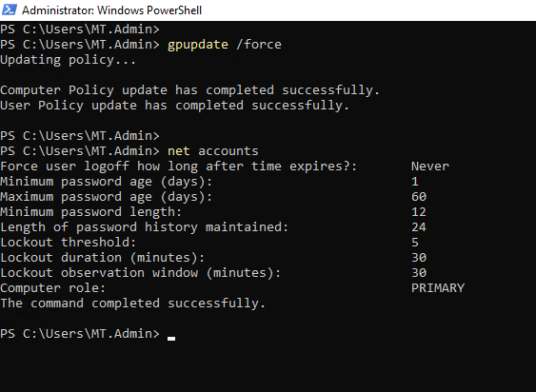Screen dimensions: 536x392
Task: Click 'Lockout threshold:' label
Action: point(68,243)
